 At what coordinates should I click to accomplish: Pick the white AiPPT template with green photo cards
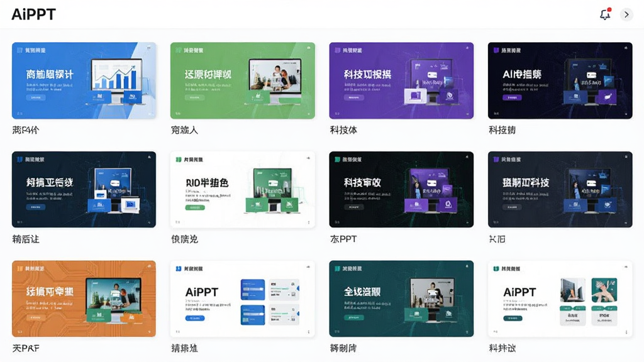point(560,299)
